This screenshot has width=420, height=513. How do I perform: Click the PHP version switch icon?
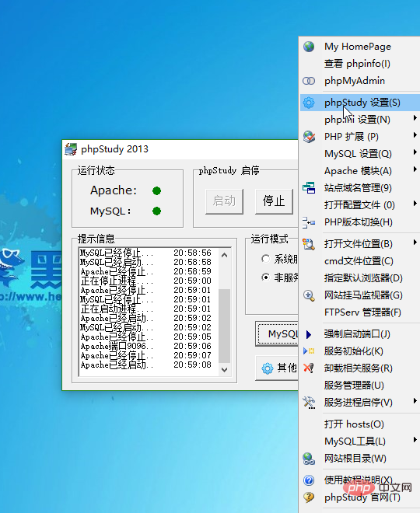click(x=309, y=222)
